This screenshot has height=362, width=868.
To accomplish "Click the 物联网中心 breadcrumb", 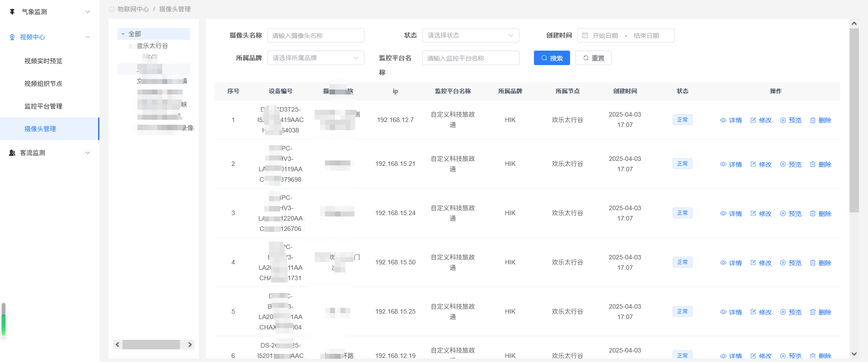I will [133, 9].
